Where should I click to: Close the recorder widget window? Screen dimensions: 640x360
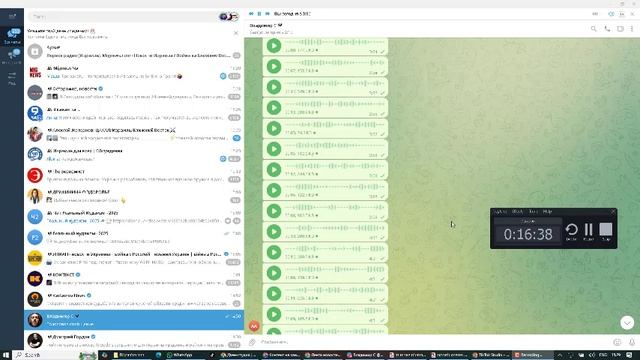coord(613,211)
